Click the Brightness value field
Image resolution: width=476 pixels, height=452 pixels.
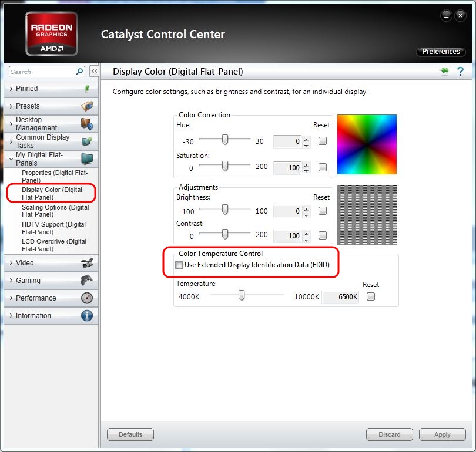coord(287,211)
